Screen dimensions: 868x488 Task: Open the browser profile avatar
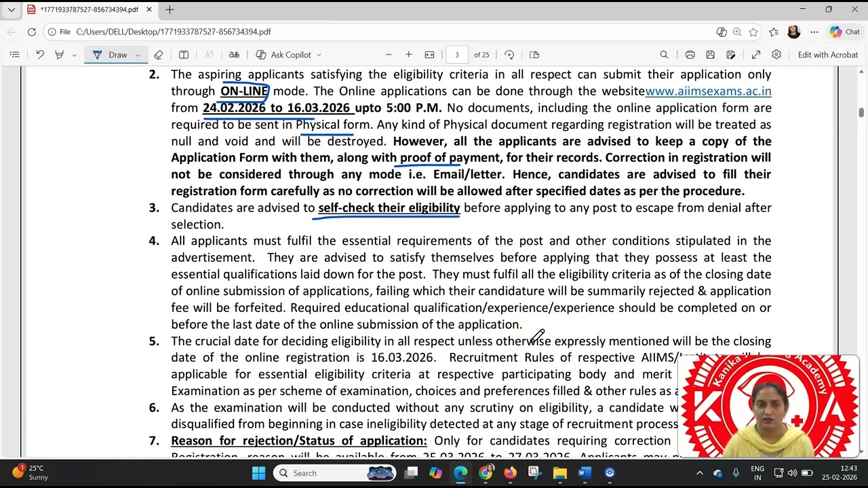[794, 32]
